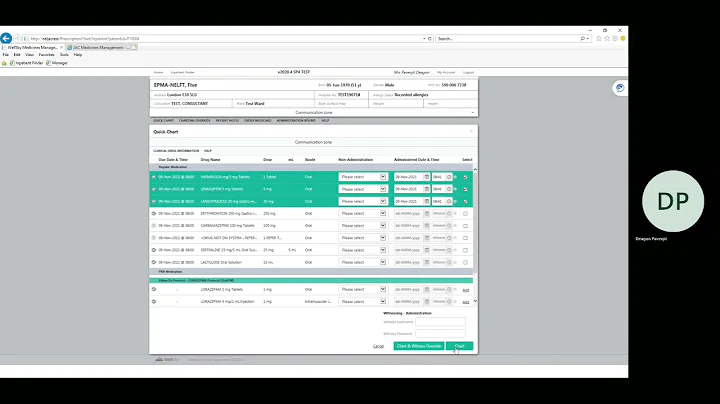Switch to Patient Notes tab

click(227, 121)
